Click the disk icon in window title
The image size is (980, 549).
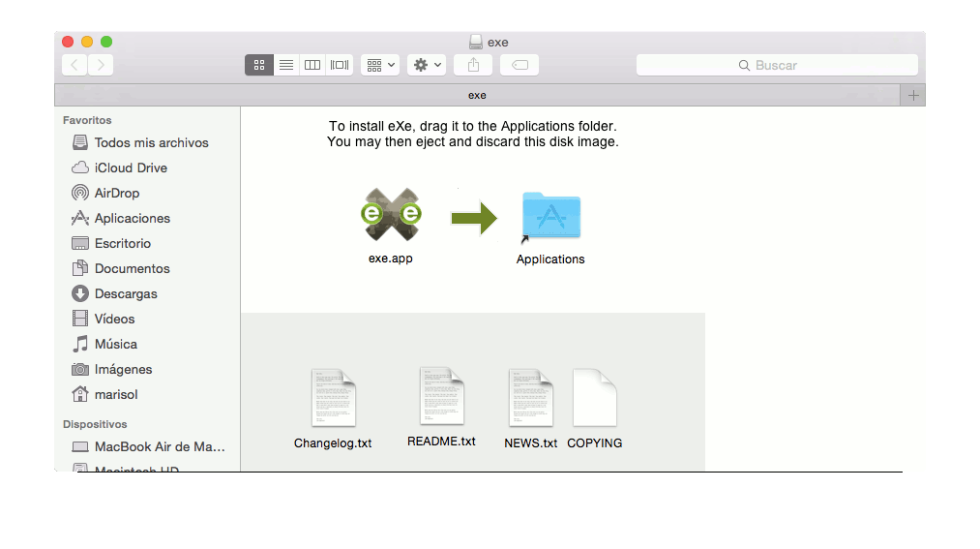476,42
